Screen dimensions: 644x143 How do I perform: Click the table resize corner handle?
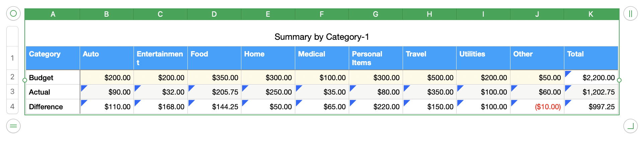630,126
